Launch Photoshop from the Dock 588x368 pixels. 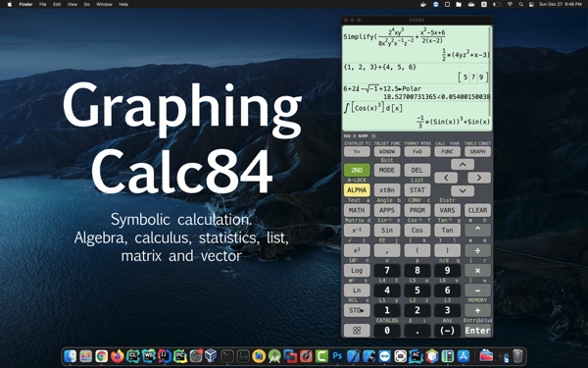337,356
